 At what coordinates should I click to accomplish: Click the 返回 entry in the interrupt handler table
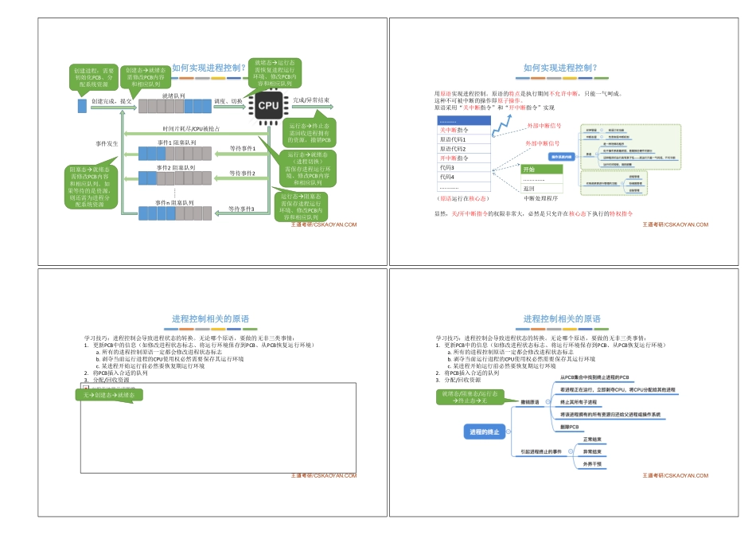click(x=528, y=189)
